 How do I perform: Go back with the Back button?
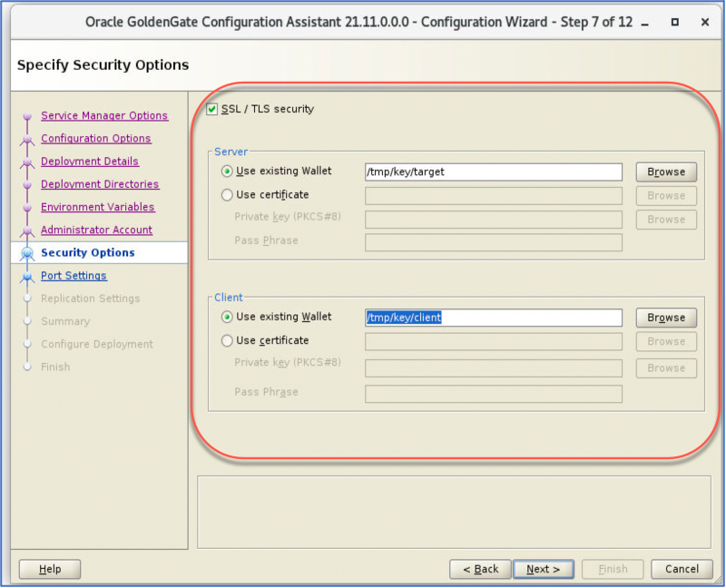pos(480,569)
